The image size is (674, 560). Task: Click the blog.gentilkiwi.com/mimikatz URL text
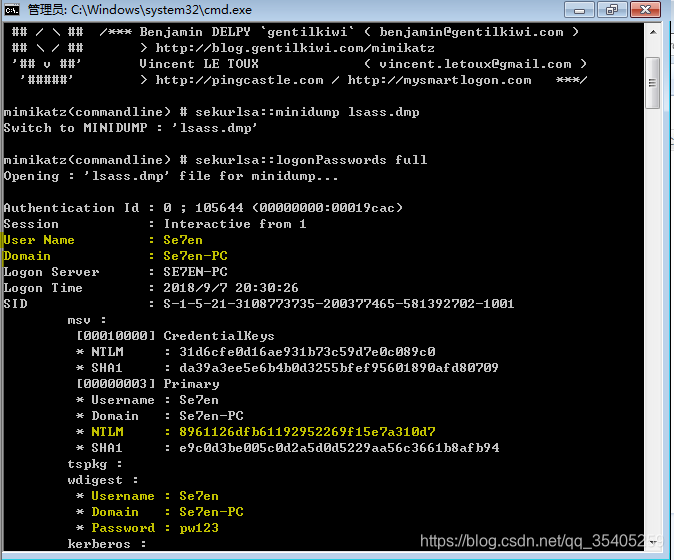295,48
